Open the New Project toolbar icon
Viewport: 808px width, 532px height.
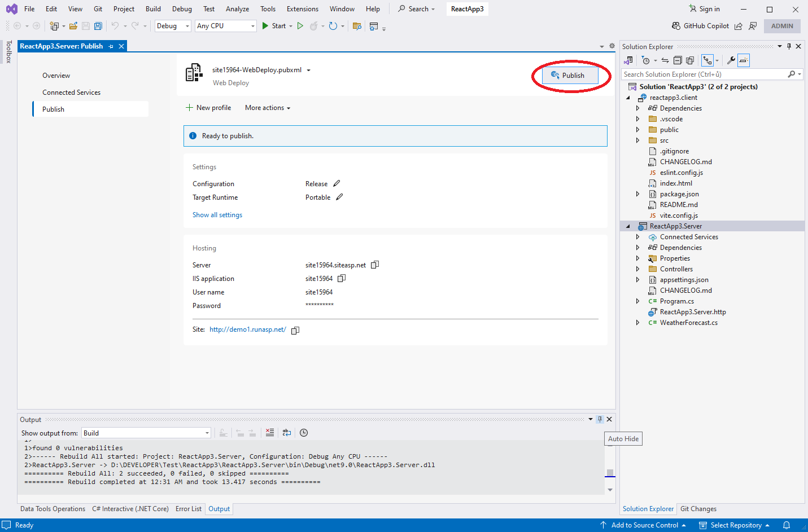click(54, 26)
